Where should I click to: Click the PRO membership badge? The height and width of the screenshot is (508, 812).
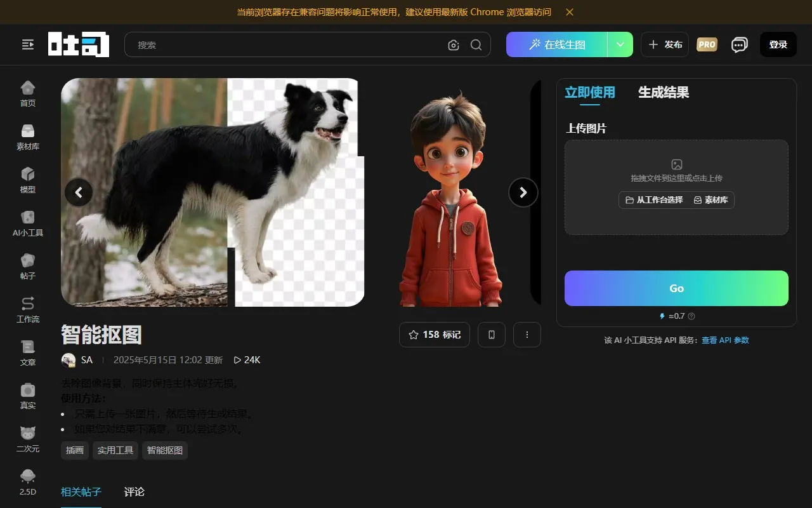(706, 44)
